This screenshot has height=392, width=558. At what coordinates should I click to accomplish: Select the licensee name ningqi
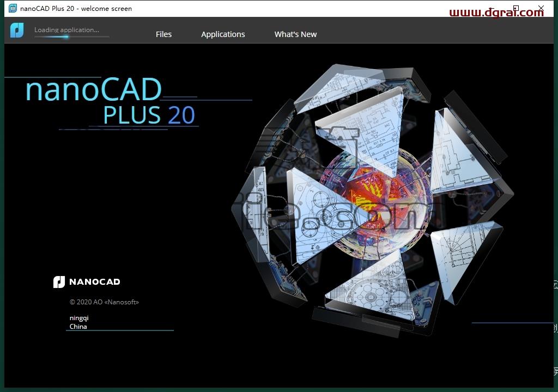[x=79, y=318]
